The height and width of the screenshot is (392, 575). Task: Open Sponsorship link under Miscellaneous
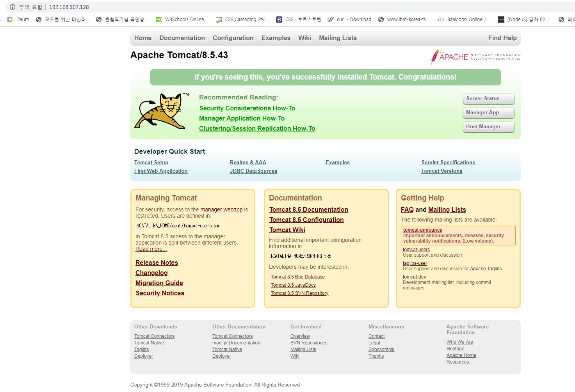pos(381,349)
